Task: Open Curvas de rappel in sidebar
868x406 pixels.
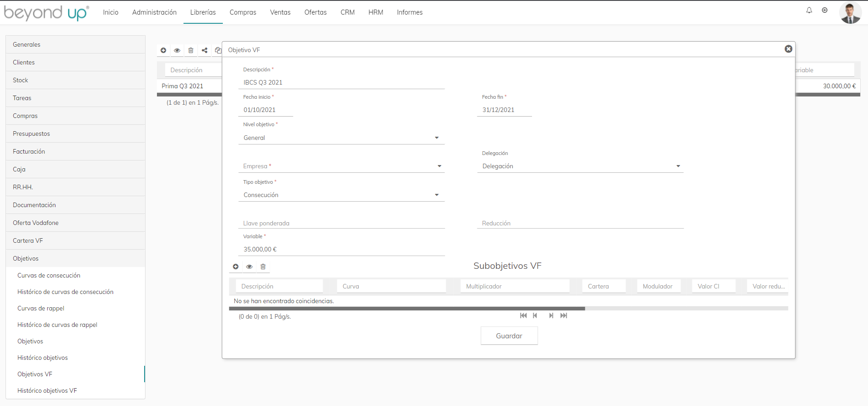Action: click(x=41, y=308)
